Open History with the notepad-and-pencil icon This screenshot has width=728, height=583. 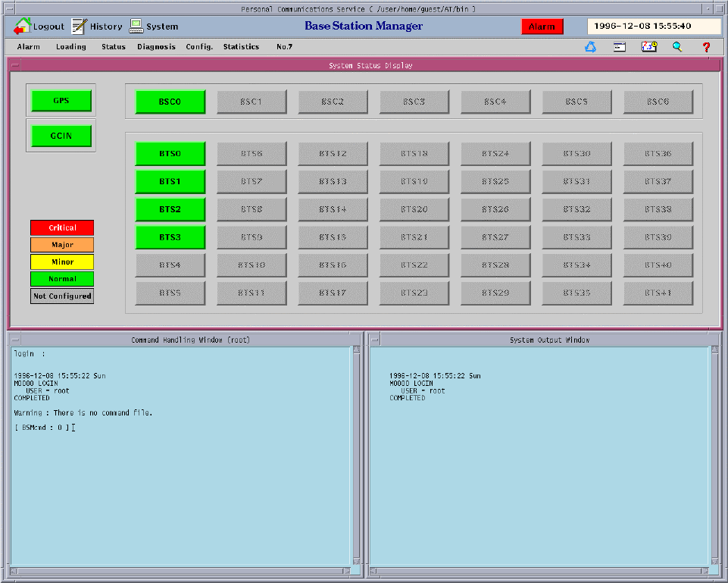pos(79,26)
